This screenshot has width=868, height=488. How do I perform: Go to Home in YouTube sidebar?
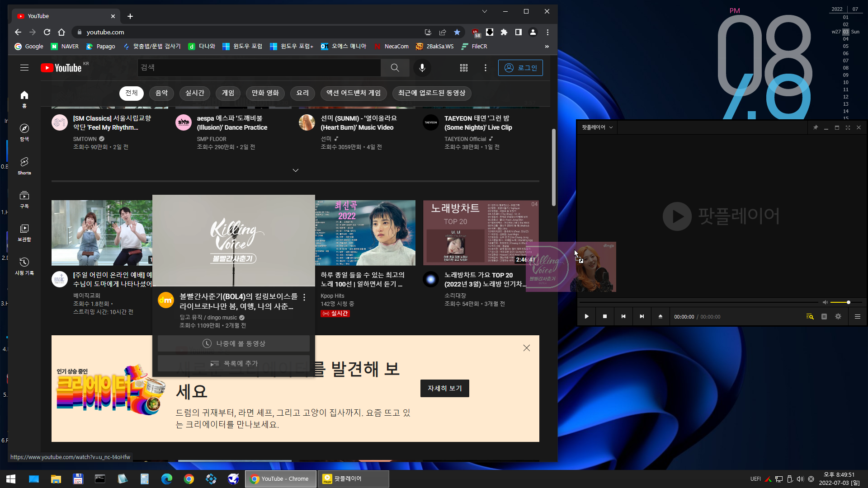coord(24,99)
